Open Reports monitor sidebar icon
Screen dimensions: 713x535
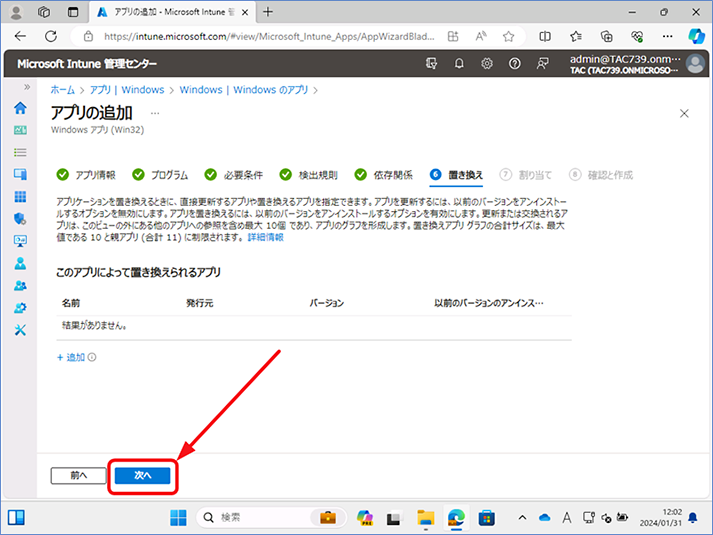tap(20, 241)
